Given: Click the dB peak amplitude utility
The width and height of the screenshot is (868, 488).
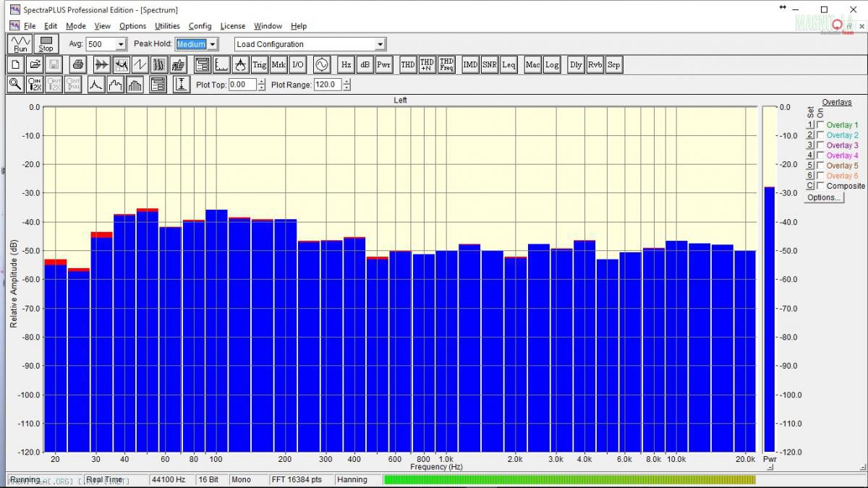Looking at the screenshot, I should 365,64.
